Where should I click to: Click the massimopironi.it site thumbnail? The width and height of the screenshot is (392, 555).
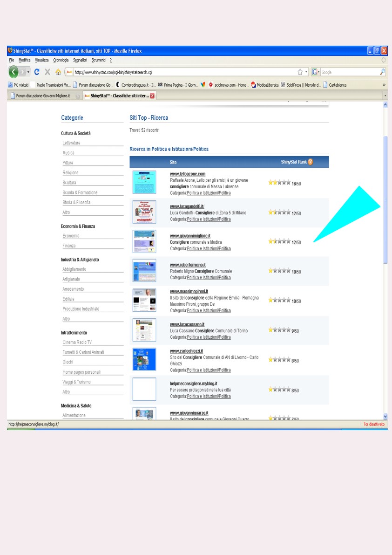[144, 300]
